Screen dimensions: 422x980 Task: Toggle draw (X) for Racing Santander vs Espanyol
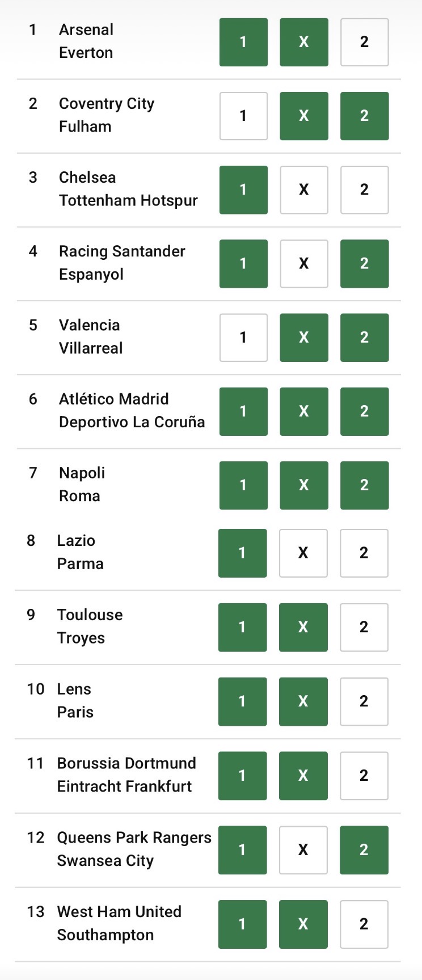[x=304, y=263]
